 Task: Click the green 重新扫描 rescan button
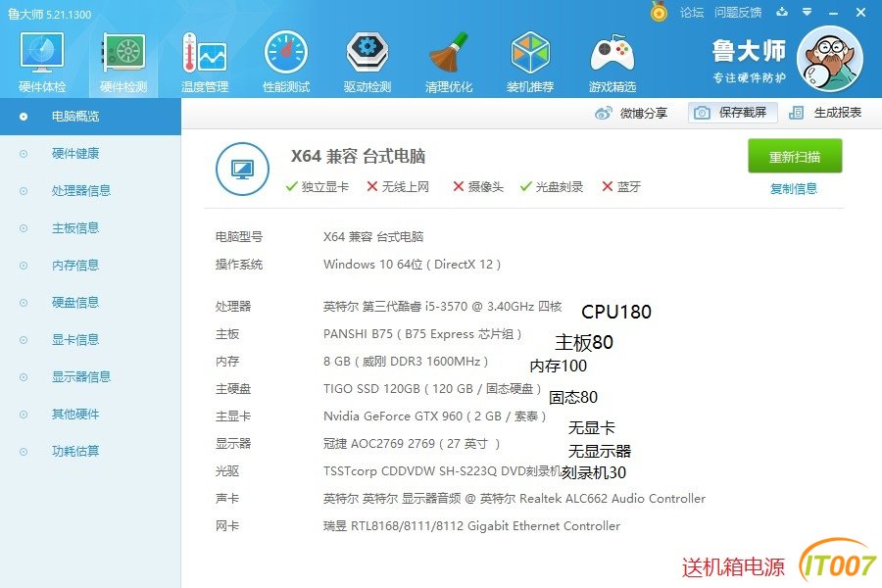click(x=795, y=156)
